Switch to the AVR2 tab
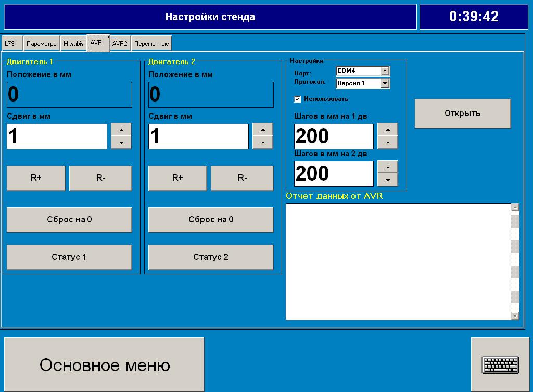The width and height of the screenshot is (533, 392). [120, 43]
